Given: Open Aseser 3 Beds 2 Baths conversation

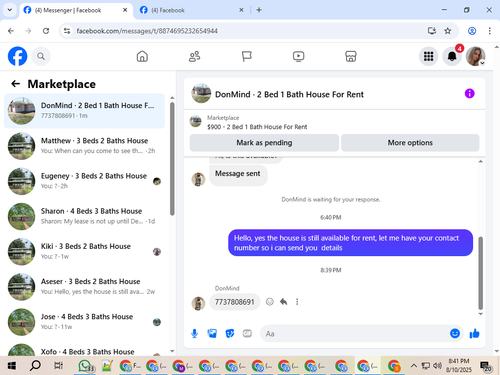Looking at the screenshot, I should click(x=84, y=287).
